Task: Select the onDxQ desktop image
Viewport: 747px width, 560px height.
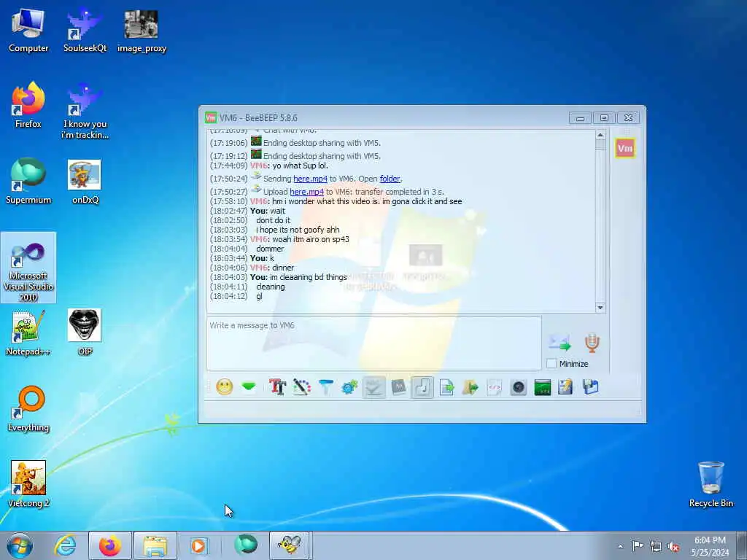Action: click(85, 182)
